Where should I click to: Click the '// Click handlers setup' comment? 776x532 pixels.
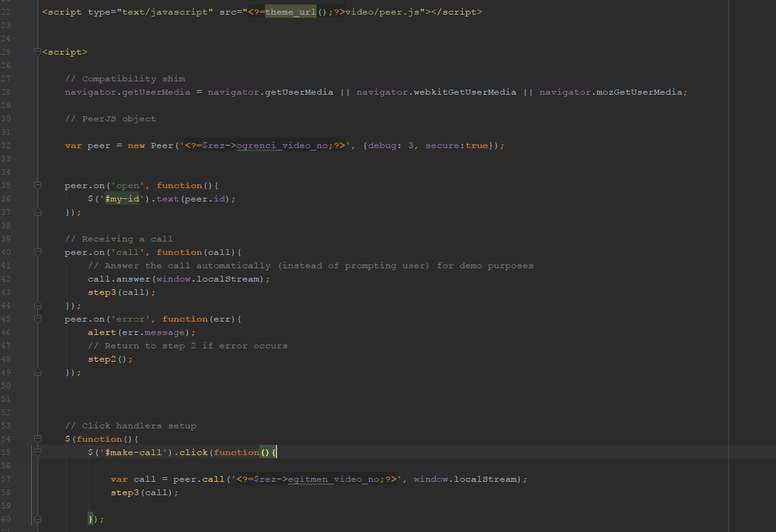pyautogui.click(x=130, y=426)
